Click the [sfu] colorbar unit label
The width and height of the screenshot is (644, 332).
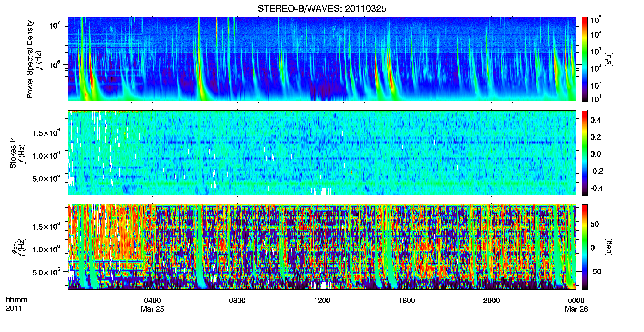coord(609,59)
